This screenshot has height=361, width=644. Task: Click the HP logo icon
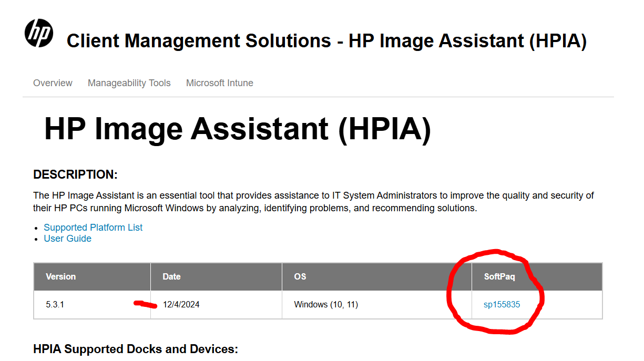[39, 33]
